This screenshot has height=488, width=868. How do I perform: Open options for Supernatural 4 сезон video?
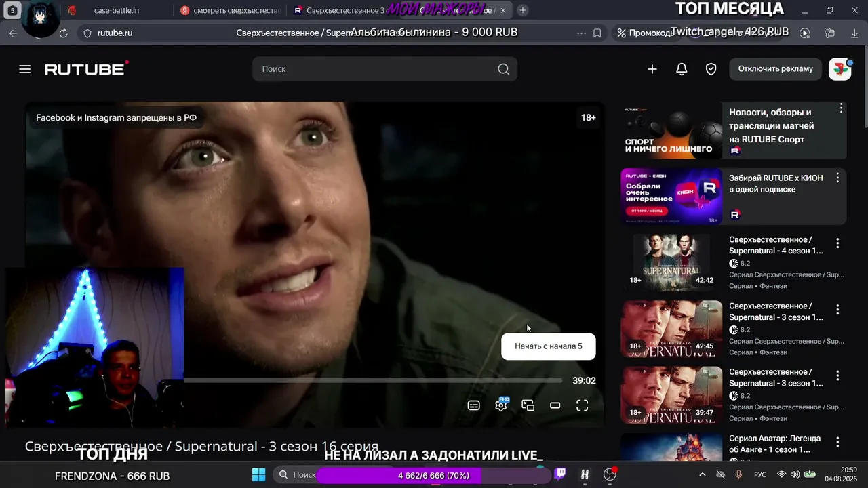837,243
